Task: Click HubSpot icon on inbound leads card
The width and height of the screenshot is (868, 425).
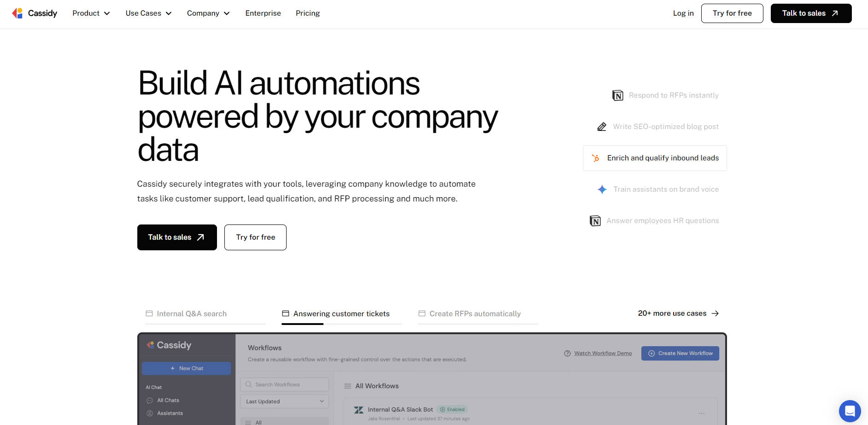Action: click(596, 158)
